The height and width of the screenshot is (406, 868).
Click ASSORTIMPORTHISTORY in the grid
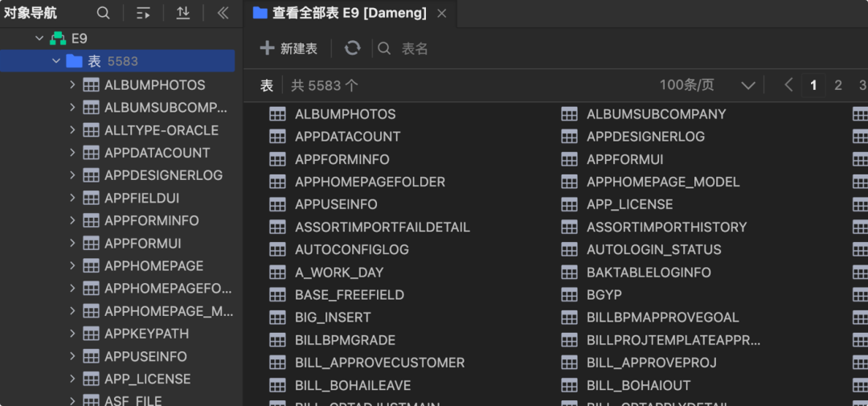pyautogui.click(x=667, y=227)
